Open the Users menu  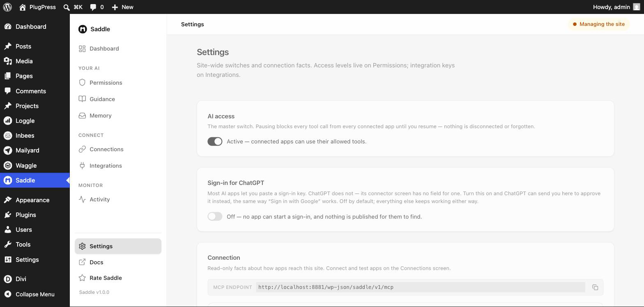[35, 230]
